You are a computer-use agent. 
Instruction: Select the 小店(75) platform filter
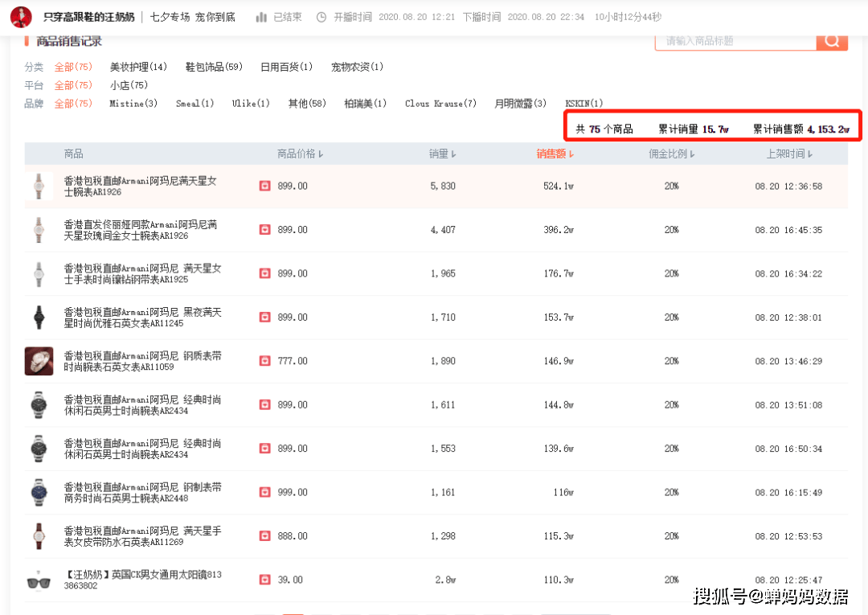(129, 85)
